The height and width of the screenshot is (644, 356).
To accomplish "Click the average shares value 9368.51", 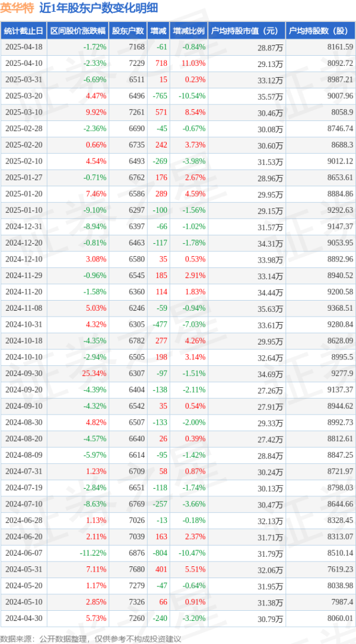I will (341, 308).
